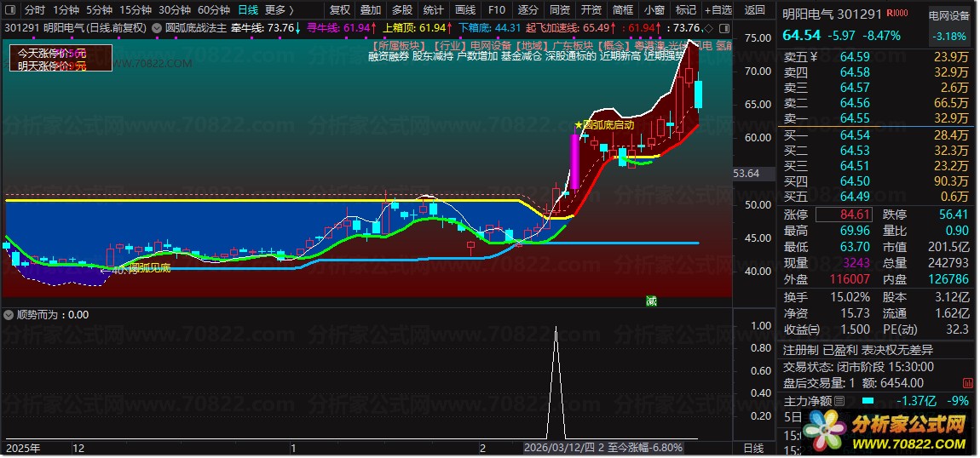Click the 简框 toolbar button
The height and width of the screenshot is (458, 980).
pos(622,10)
